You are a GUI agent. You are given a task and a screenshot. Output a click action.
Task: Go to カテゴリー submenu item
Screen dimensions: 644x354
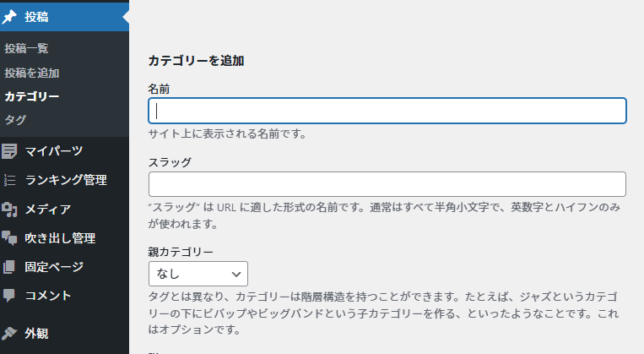[32, 96]
